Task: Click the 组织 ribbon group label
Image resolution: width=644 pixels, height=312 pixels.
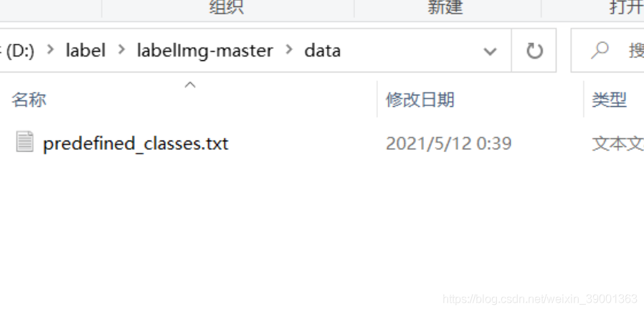Action: [227, 7]
